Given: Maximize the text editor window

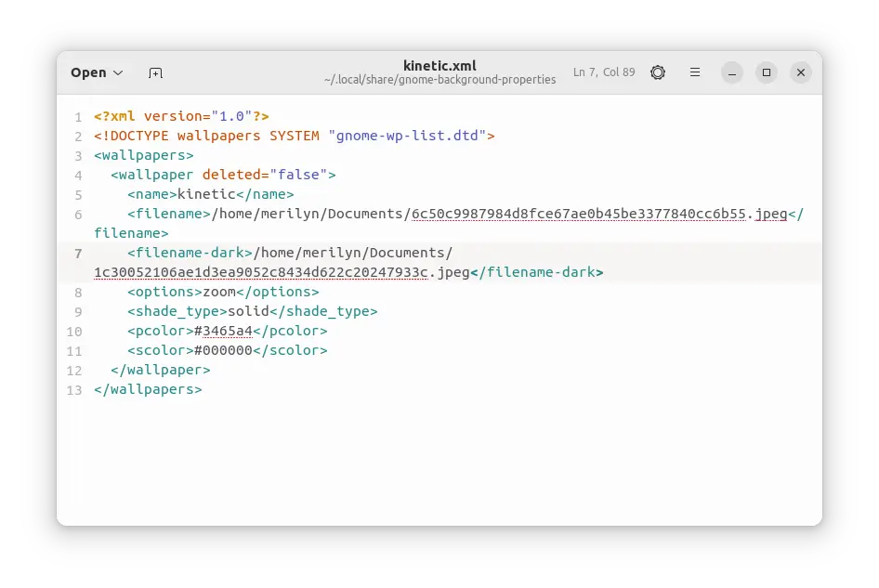Looking at the screenshot, I should tap(766, 72).
